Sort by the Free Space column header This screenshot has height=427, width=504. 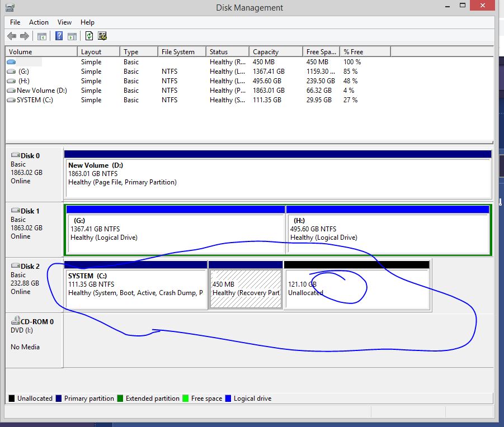322,51
